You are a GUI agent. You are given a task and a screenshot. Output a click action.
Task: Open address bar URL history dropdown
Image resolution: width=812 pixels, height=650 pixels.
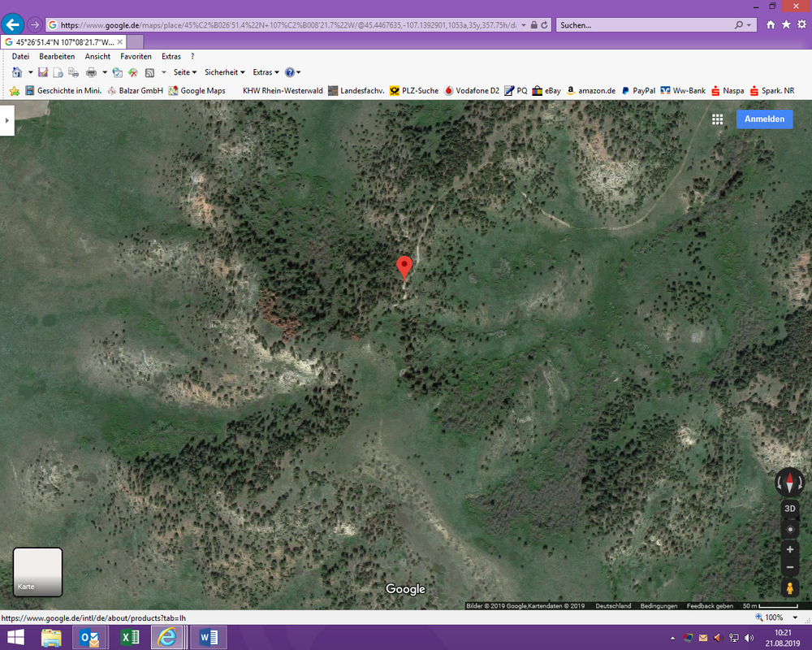pos(524,25)
